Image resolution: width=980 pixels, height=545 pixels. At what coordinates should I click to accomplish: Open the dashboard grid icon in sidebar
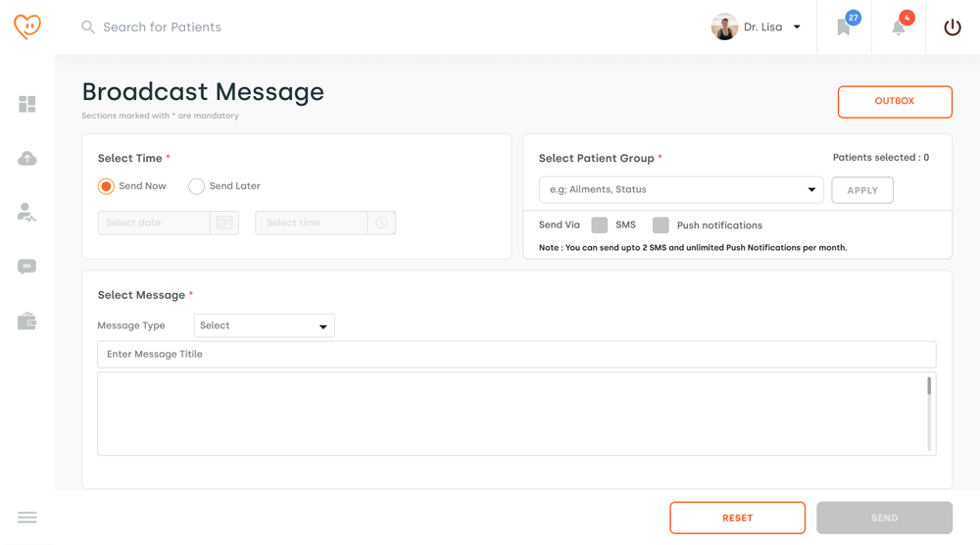pos(27,104)
